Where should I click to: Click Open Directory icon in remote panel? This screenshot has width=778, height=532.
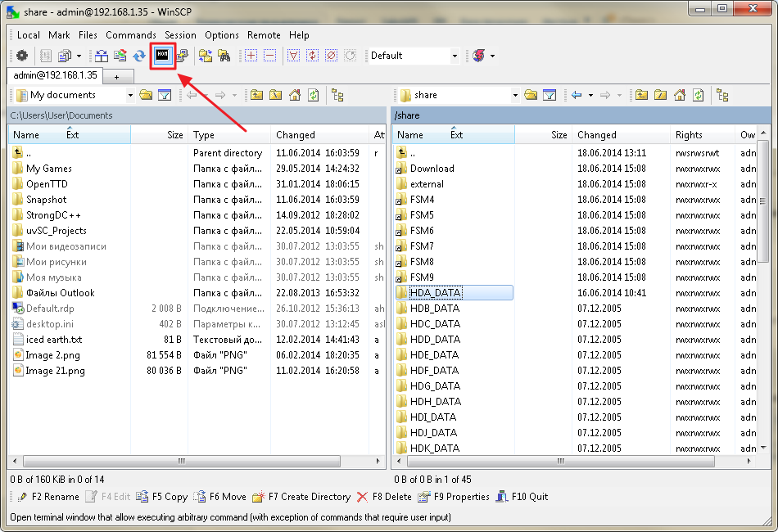531,95
